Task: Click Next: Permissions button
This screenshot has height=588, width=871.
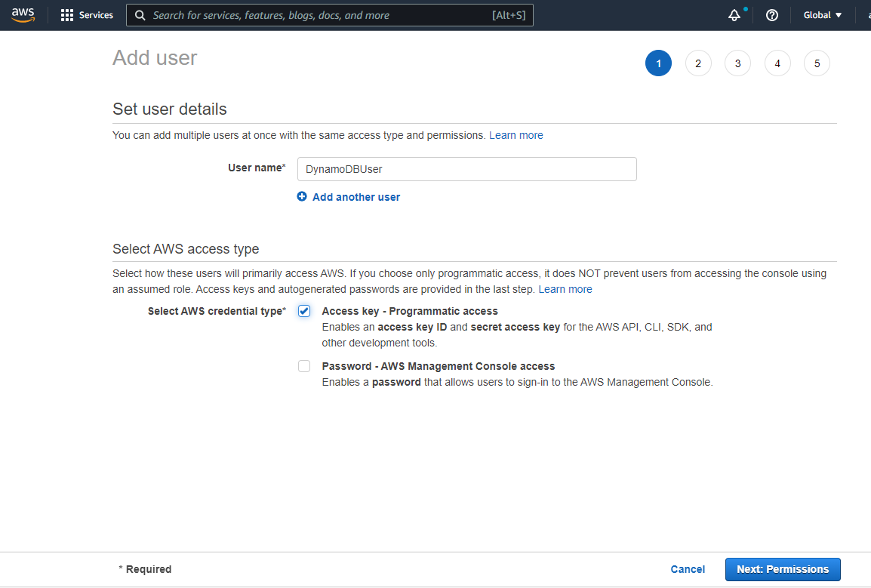Action: 783,569
